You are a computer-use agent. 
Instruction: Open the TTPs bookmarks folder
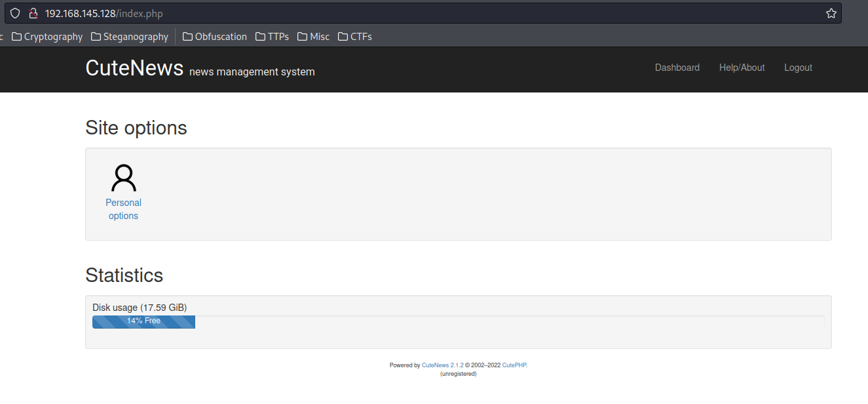tap(273, 37)
